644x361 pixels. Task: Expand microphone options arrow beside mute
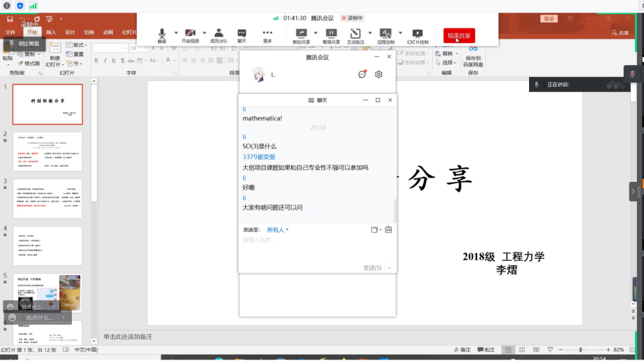pyautogui.click(x=176, y=33)
